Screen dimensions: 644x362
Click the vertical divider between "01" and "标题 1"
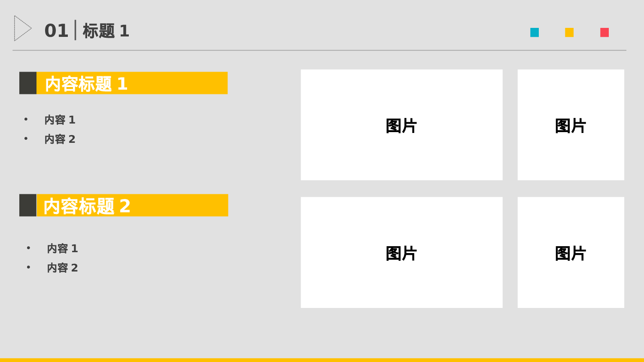pos(76,30)
